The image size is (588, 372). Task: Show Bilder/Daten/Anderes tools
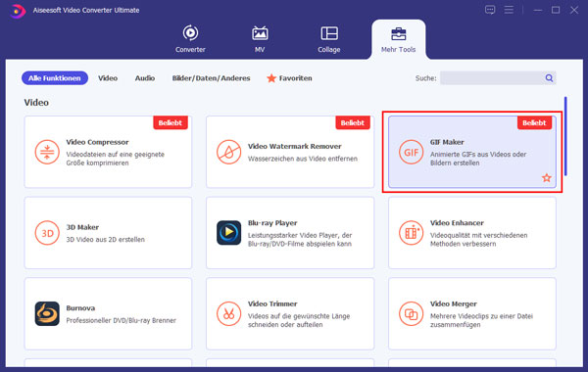point(211,78)
